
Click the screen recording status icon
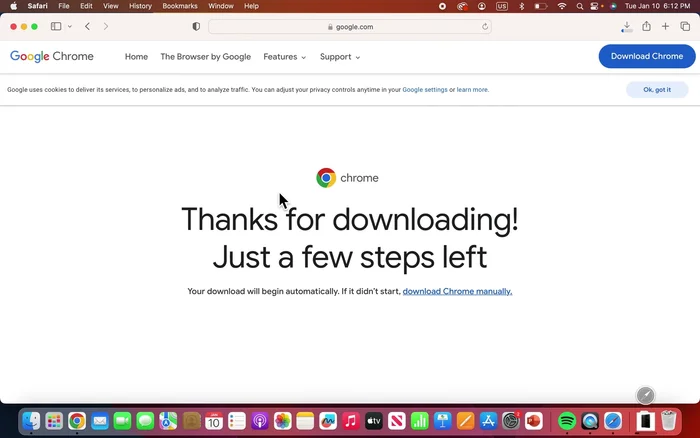coord(442,6)
